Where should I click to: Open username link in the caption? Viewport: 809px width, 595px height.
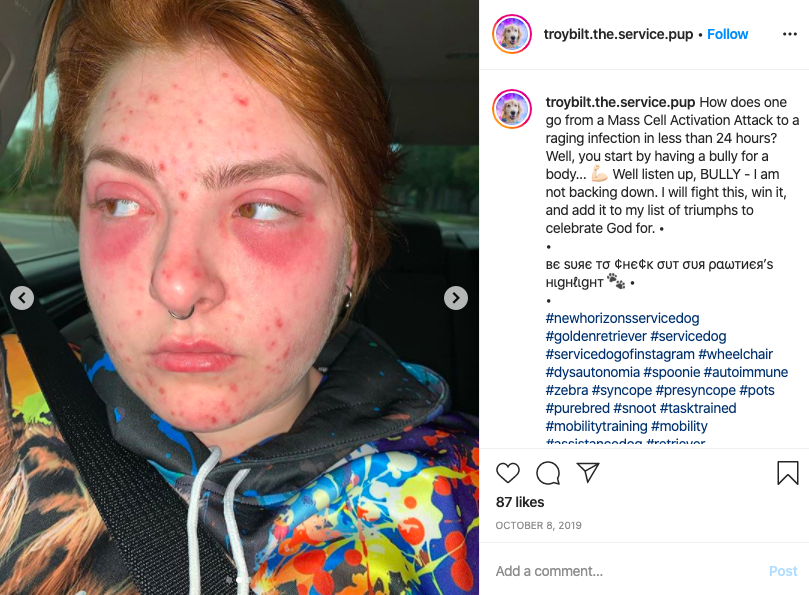620,102
